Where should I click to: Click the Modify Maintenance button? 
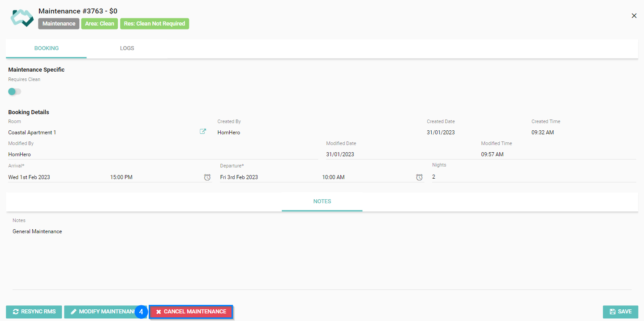click(x=101, y=312)
